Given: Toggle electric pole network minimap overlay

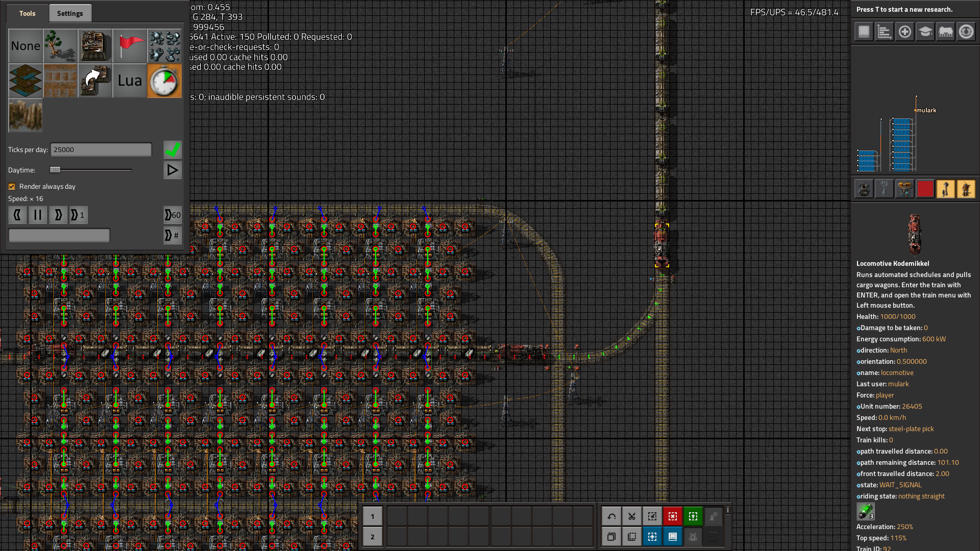Looking at the screenshot, I should tap(885, 189).
